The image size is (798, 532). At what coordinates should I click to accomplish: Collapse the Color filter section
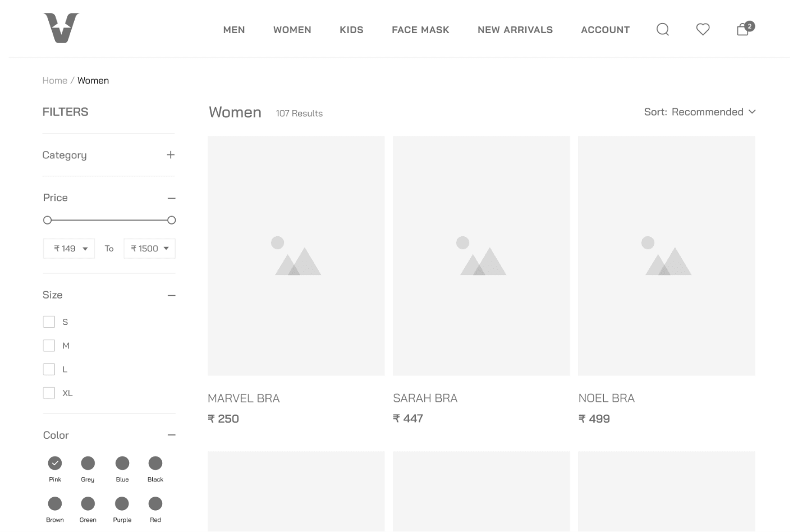point(171,435)
